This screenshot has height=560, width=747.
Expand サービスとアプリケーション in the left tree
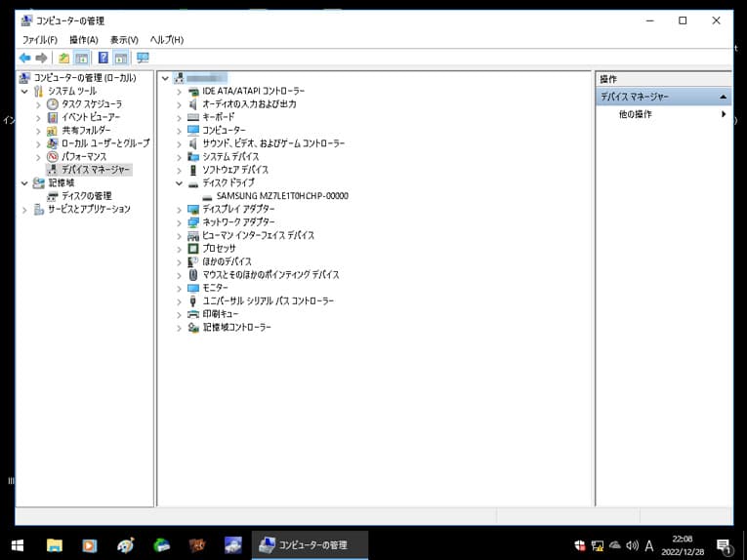click(x=24, y=210)
